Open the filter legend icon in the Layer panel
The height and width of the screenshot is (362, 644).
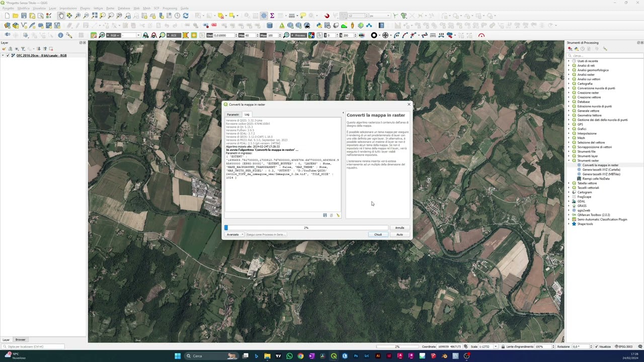click(23, 49)
